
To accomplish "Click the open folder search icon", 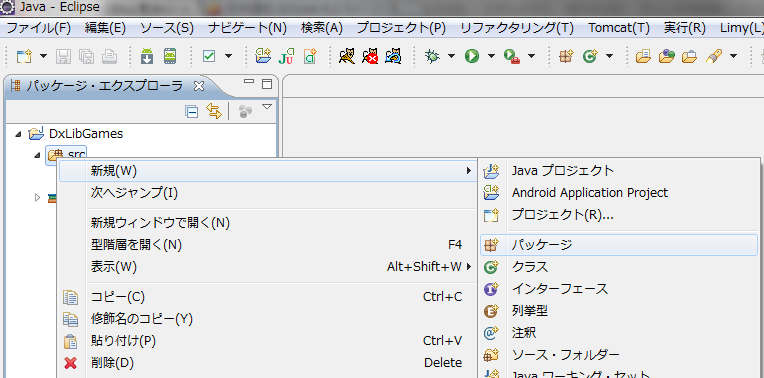I will tap(689, 57).
